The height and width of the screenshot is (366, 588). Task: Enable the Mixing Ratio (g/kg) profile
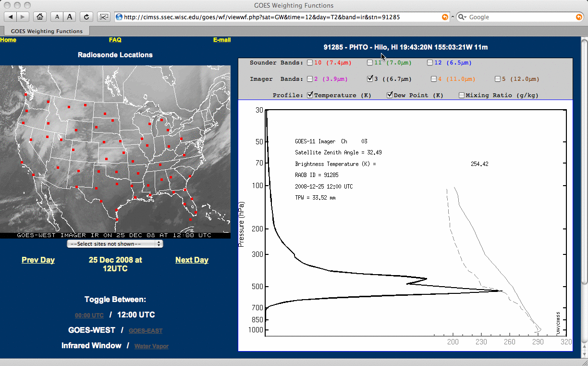pos(462,95)
